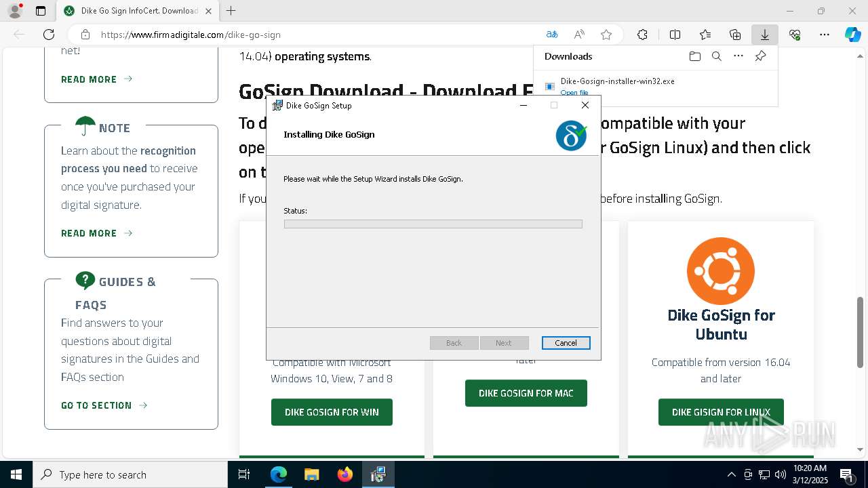Open the translate page icon

[552, 35]
